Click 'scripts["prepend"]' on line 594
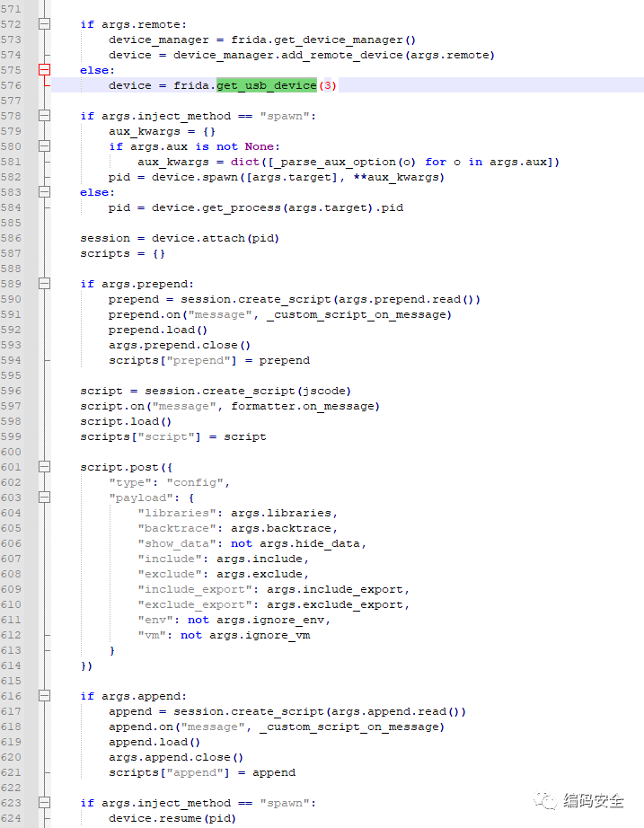644x828 pixels. (172, 361)
